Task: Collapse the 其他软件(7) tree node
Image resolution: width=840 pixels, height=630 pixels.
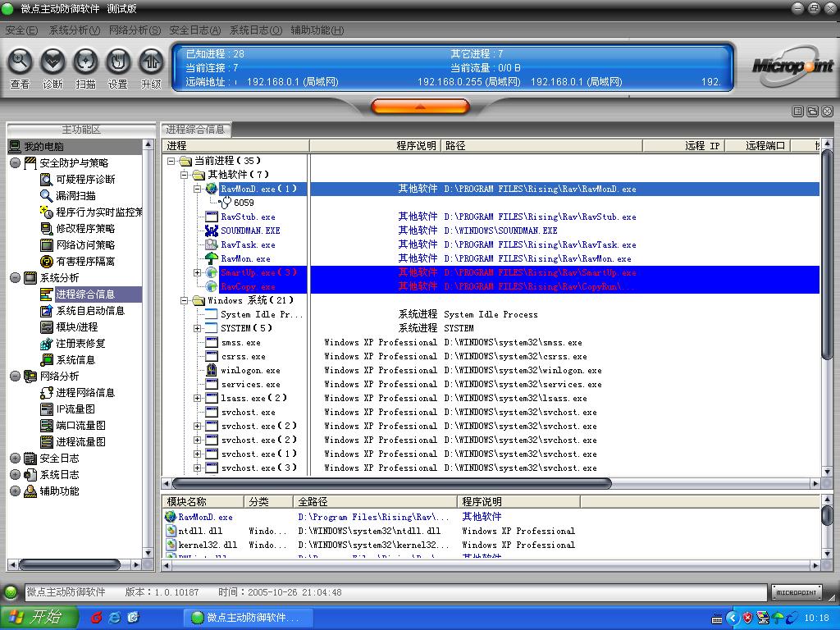Action: coord(184,175)
